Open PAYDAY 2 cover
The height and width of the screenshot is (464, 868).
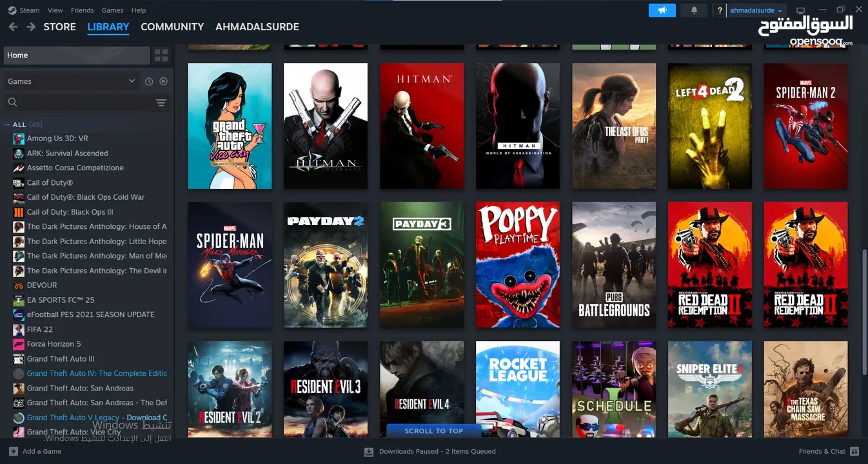point(326,265)
